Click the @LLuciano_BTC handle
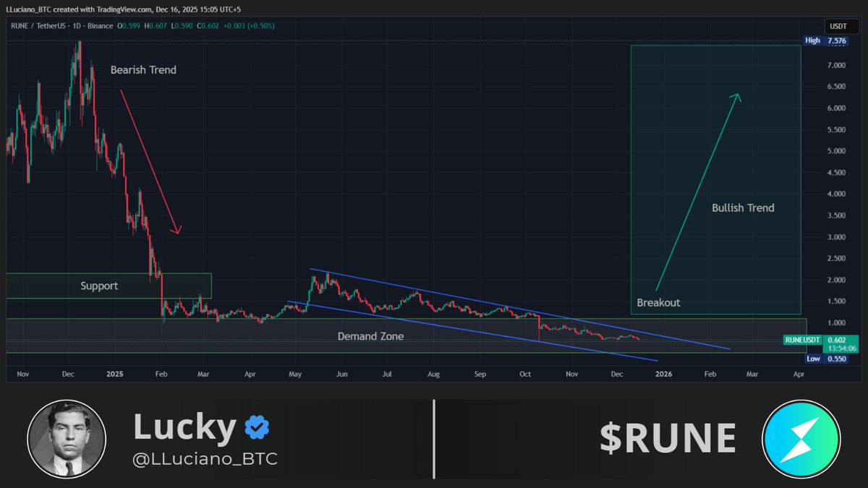868x488 pixels. [x=206, y=461]
